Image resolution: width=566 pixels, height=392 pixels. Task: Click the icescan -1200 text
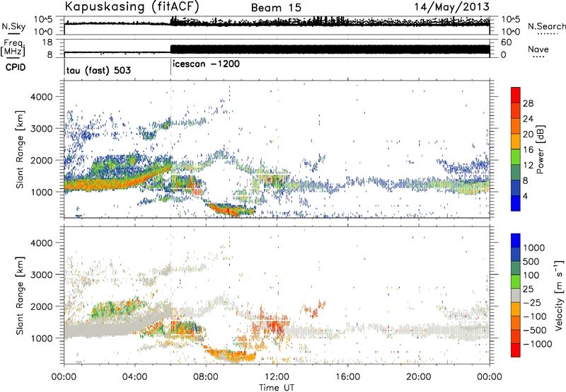coord(206,64)
